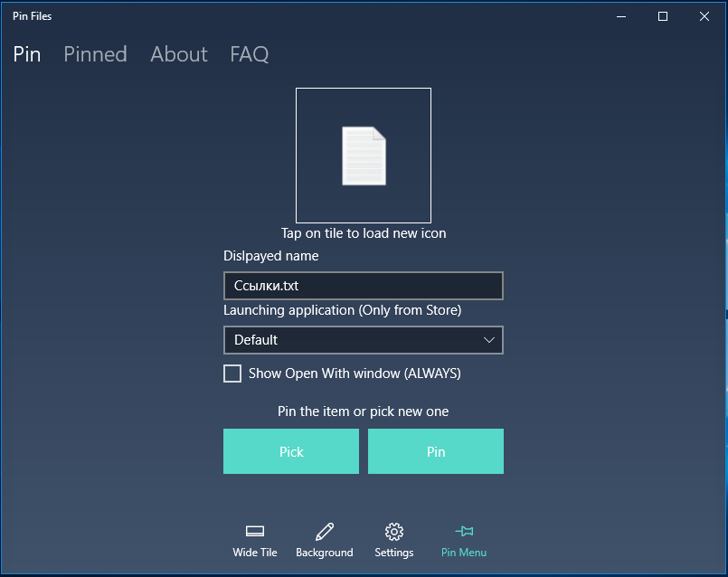Open the Wide Tile option

tap(255, 540)
